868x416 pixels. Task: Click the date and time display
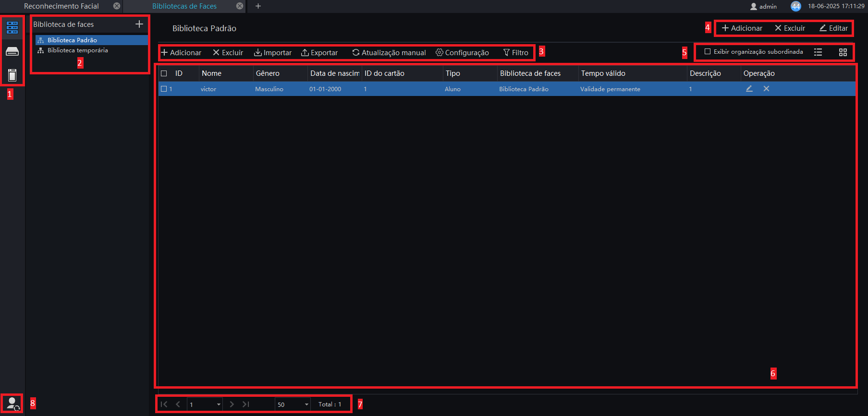836,6
